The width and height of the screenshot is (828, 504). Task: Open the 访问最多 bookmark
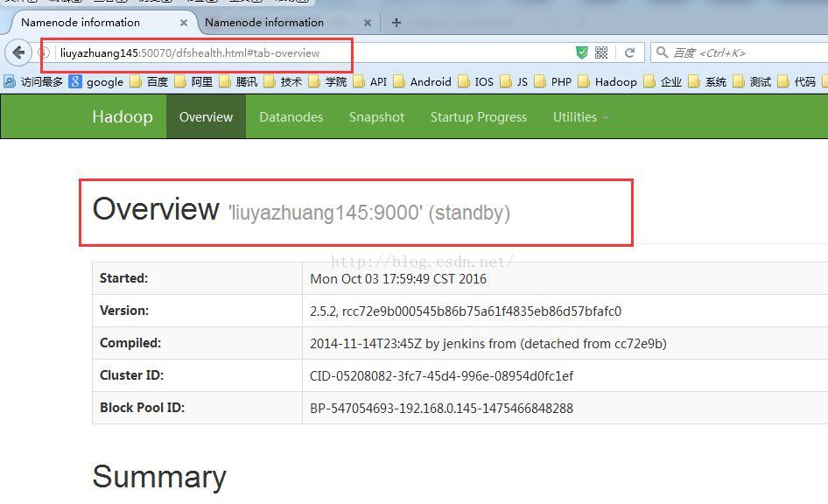point(33,81)
